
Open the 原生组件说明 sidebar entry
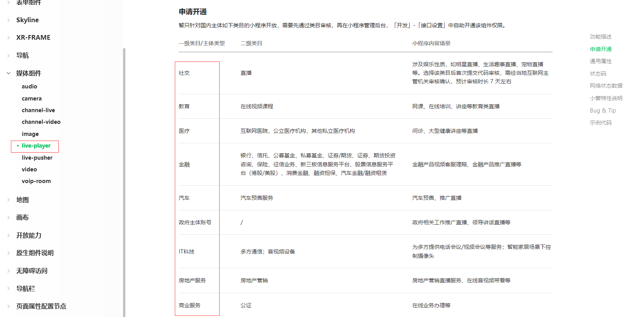point(35,253)
